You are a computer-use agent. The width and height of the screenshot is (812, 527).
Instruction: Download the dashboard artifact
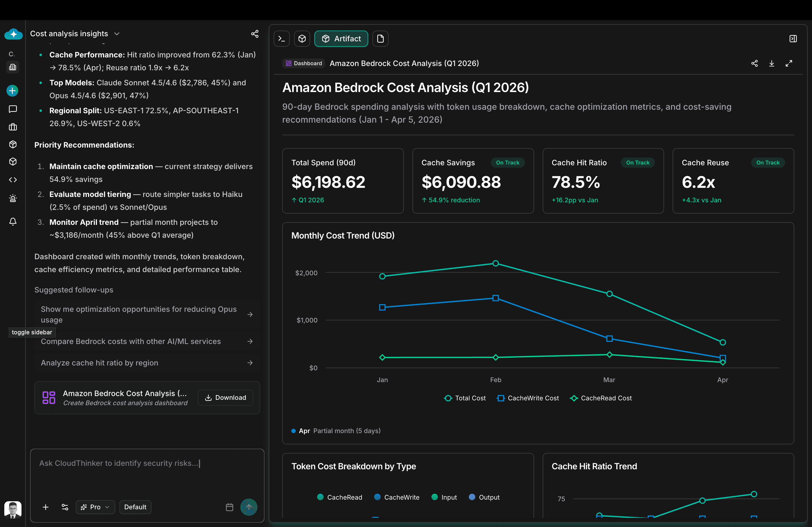click(x=772, y=63)
